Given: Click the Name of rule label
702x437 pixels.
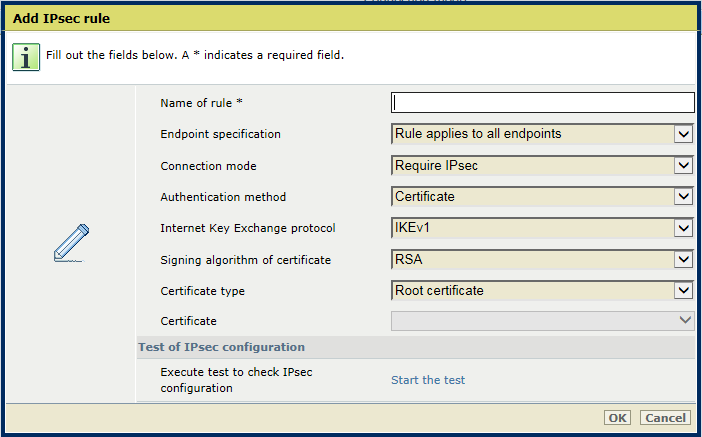Looking at the screenshot, I should pos(201,103).
